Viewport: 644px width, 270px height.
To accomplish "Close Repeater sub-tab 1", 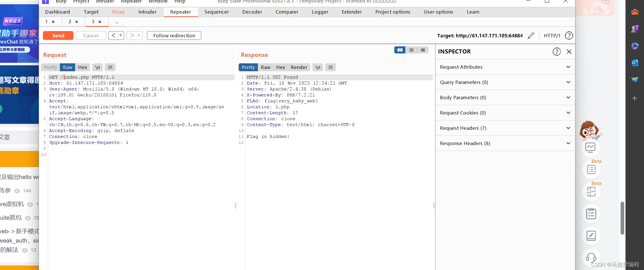I will (x=53, y=22).
